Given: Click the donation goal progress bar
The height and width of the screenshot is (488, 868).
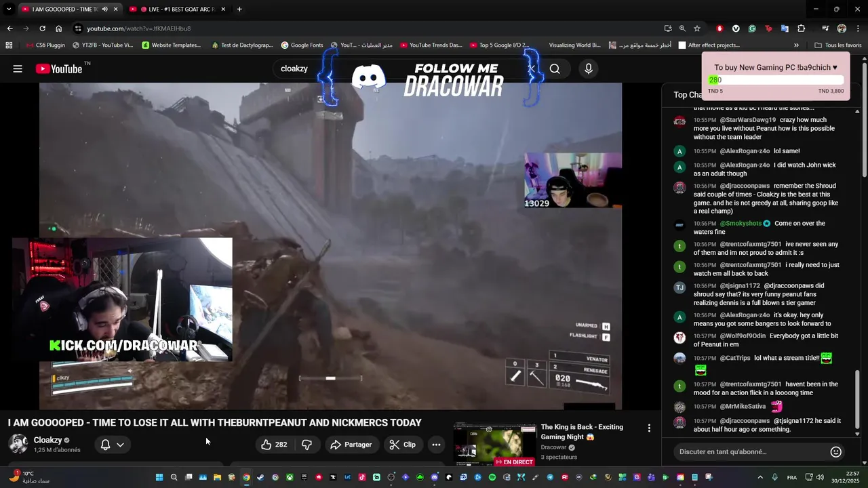Looking at the screenshot, I should point(776,80).
